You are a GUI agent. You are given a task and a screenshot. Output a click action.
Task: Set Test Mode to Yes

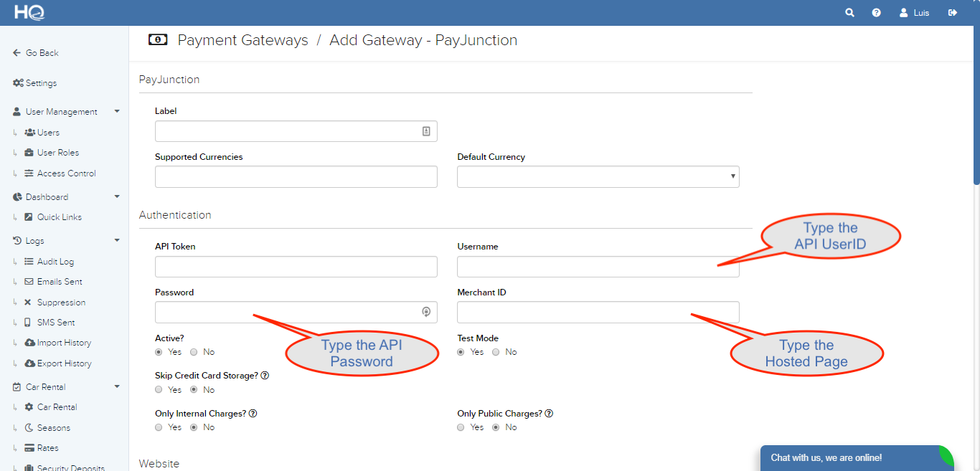461,352
